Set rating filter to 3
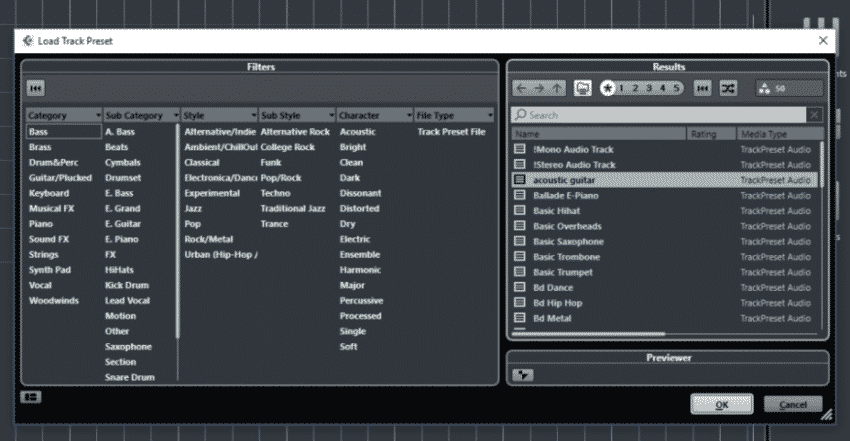Viewport: 850px width, 441px height. (648, 89)
